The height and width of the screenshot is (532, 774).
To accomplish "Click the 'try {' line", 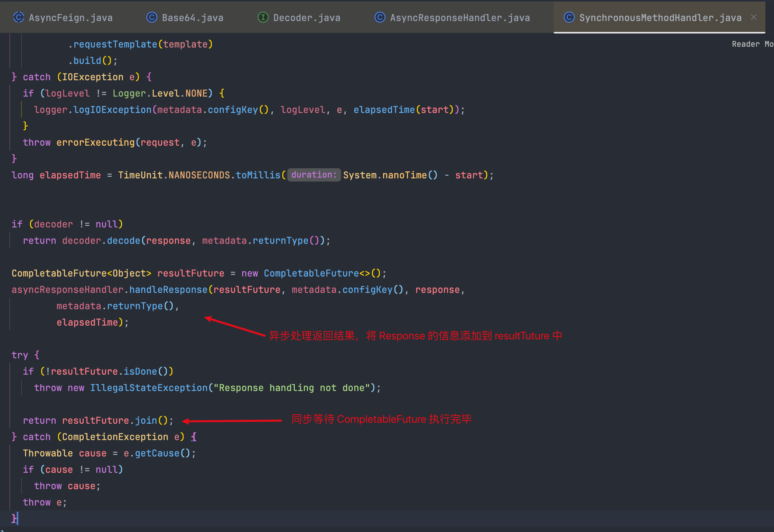I will point(26,355).
